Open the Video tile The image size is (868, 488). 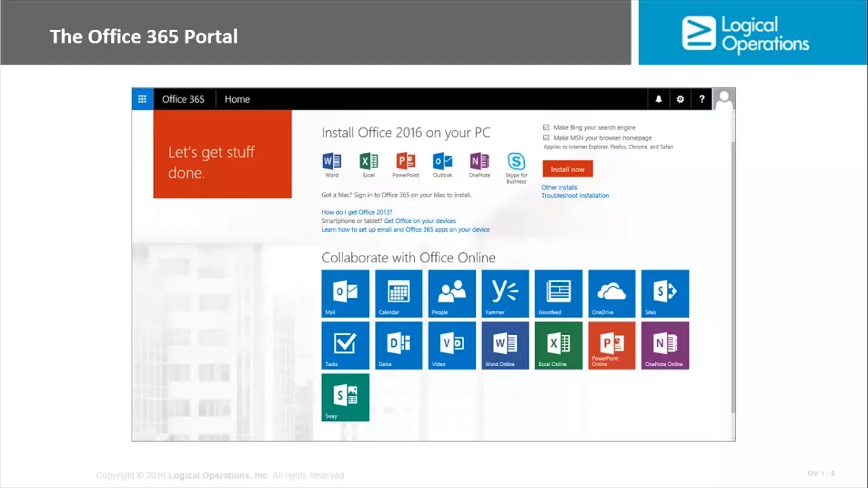coord(452,346)
